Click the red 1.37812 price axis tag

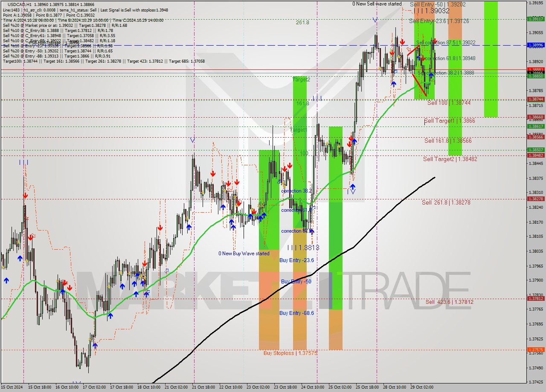536,298
